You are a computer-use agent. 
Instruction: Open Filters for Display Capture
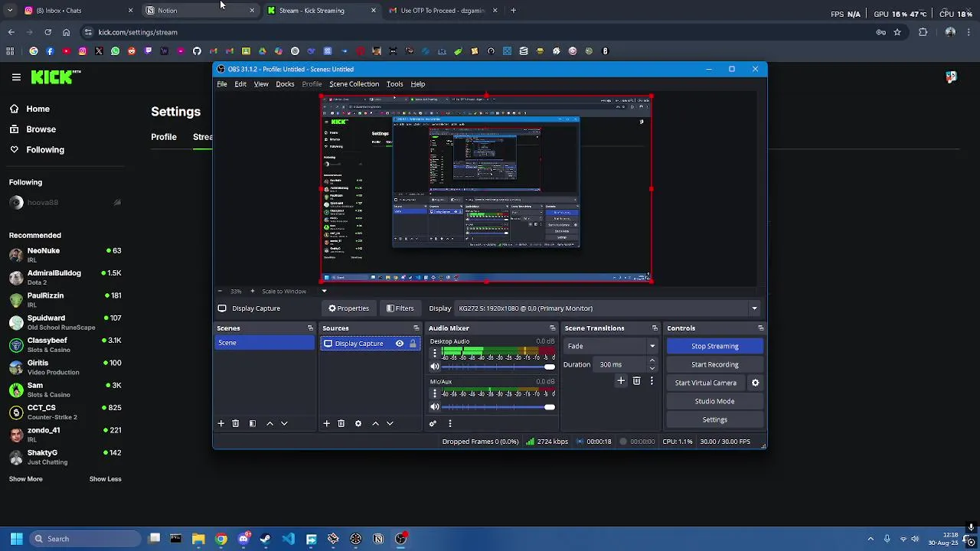pyautogui.click(x=400, y=308)
